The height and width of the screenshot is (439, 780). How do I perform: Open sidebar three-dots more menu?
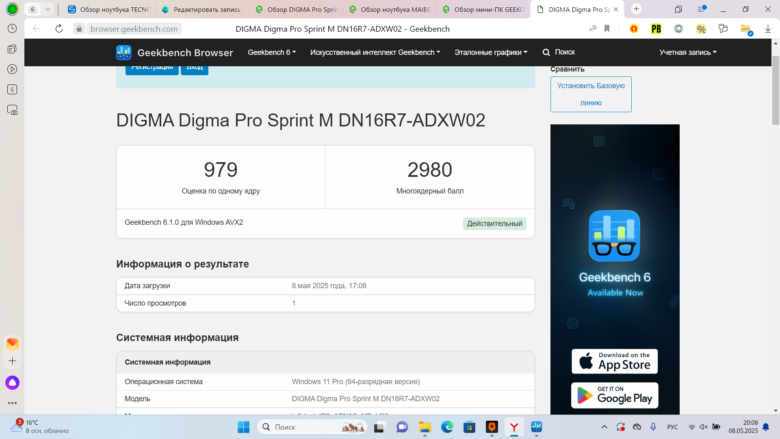pyautogui.click(x=12, y=403)
